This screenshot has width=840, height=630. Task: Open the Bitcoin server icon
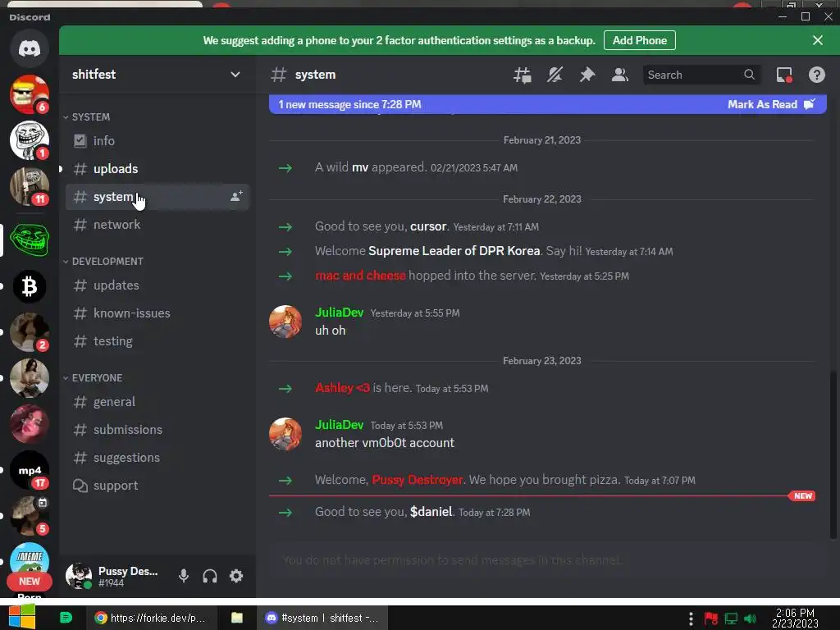tap(30, 286)
